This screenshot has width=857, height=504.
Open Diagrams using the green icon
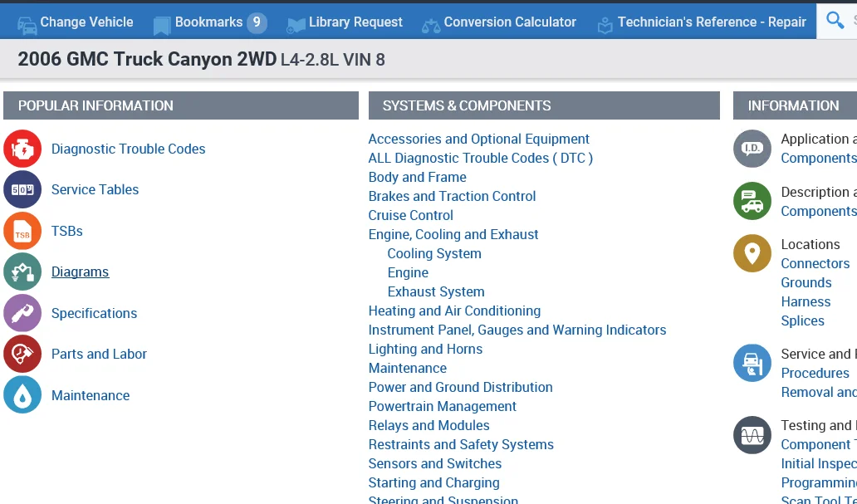point(22,272)
